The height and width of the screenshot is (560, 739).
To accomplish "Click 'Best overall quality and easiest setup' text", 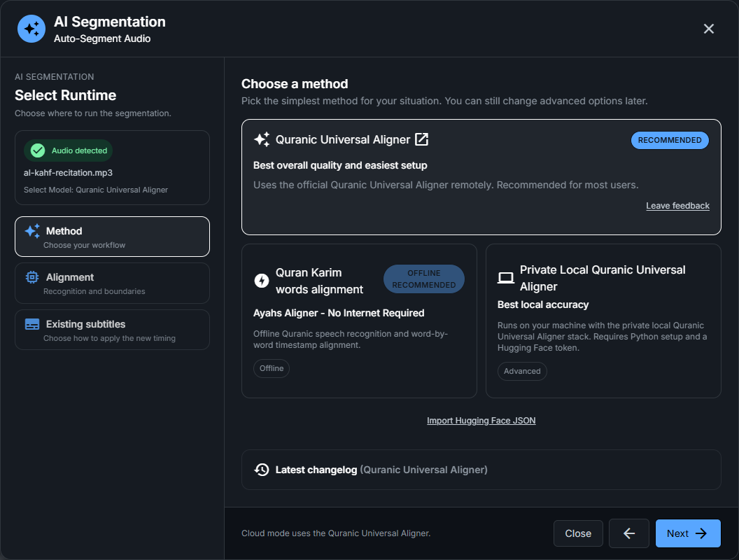I will (x=340, y=165).
